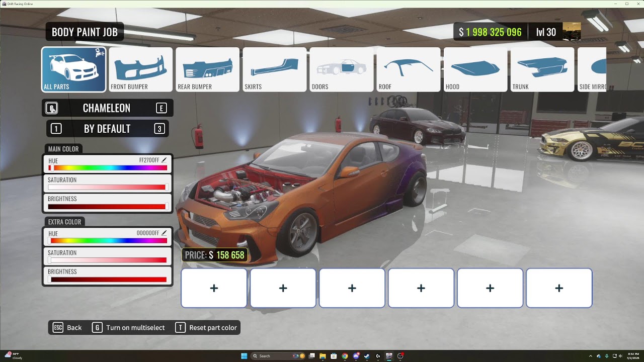
Task: Adjust the Main Color hue slider
Action: click(x=108, y=167)
